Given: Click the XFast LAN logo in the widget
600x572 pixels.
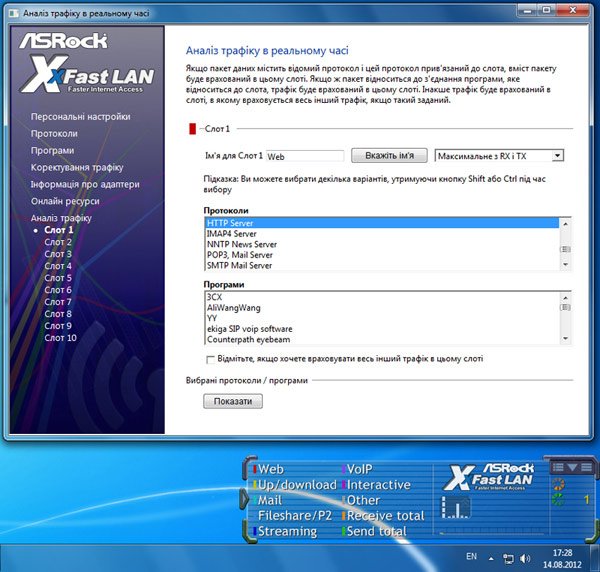Looking at the screenshot, I should coord(489,477).
